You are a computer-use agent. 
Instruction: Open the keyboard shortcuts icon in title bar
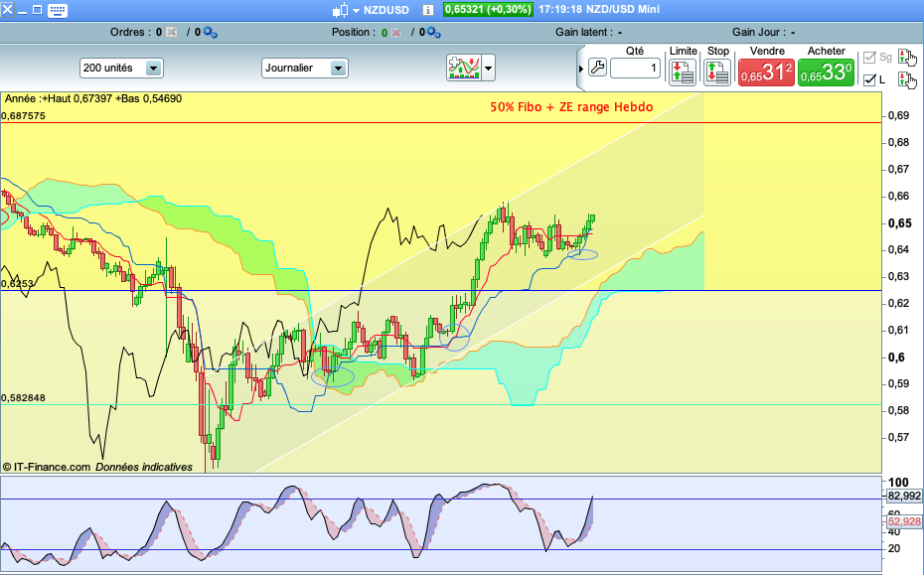[x=58, y=10]
